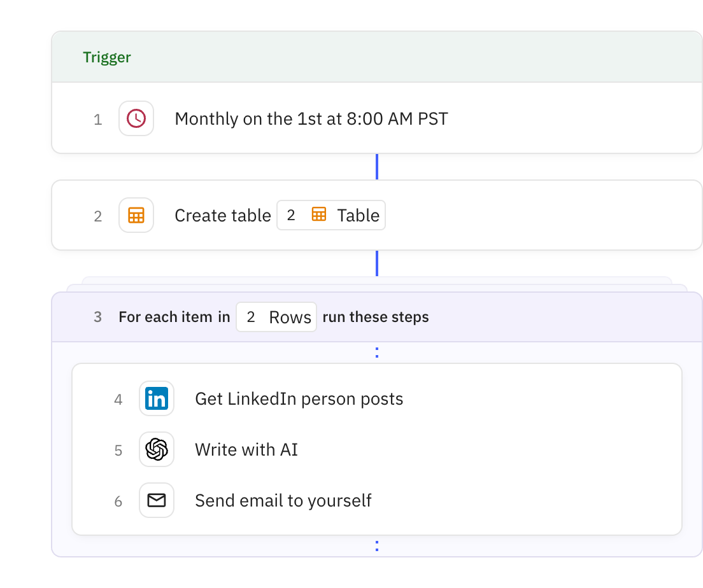The width and height of the screenshot is (703, 588).
Task: Click the LinkedIn icon in step 4
Action: [x=157, y=398]
